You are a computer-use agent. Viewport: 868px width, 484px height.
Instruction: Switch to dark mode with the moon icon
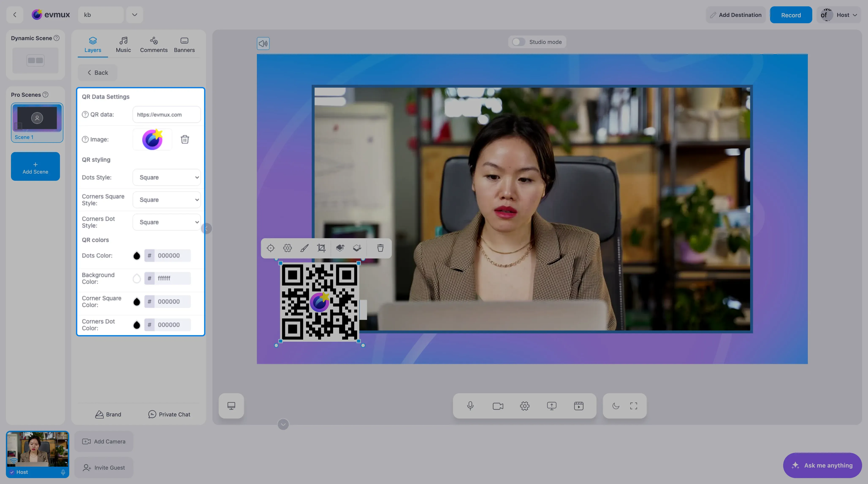tap(616, 406)
